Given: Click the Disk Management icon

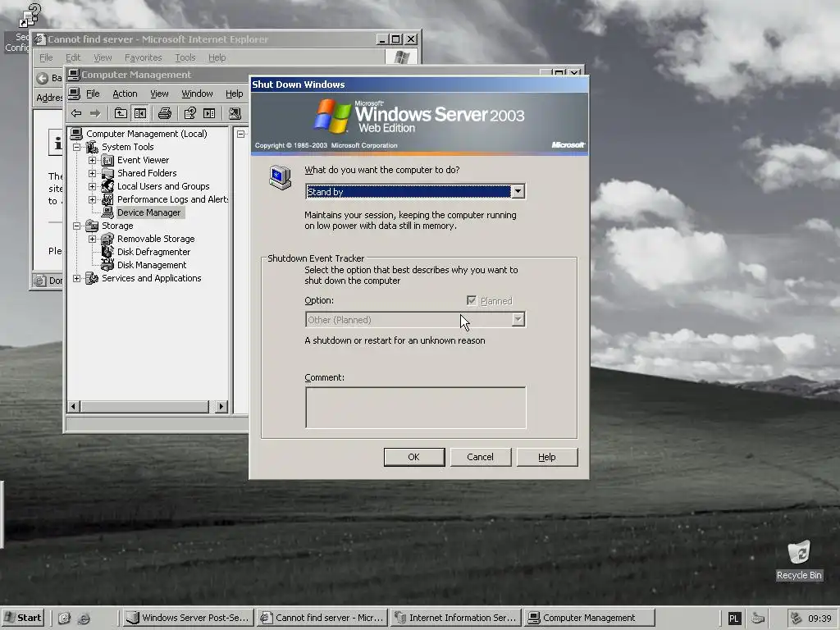Looking at the screenshot, I should pos(107,265).
